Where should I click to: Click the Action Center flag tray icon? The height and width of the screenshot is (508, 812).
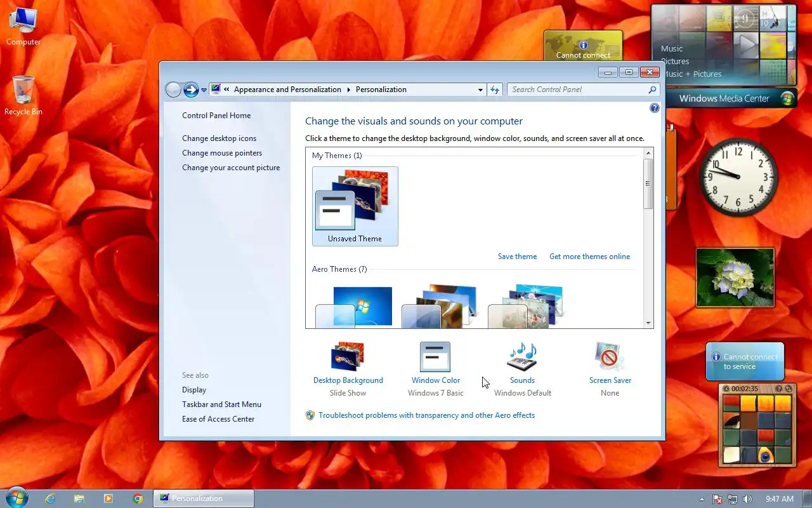(717, 499)
